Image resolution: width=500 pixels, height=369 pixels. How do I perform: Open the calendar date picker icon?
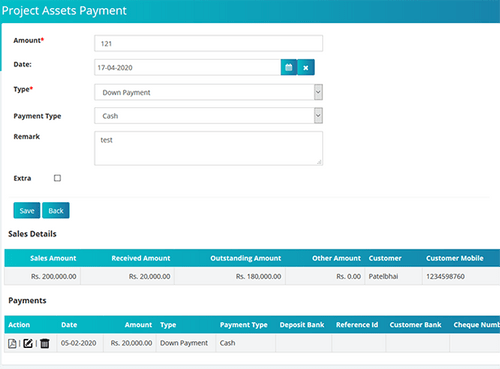(289, 67)
